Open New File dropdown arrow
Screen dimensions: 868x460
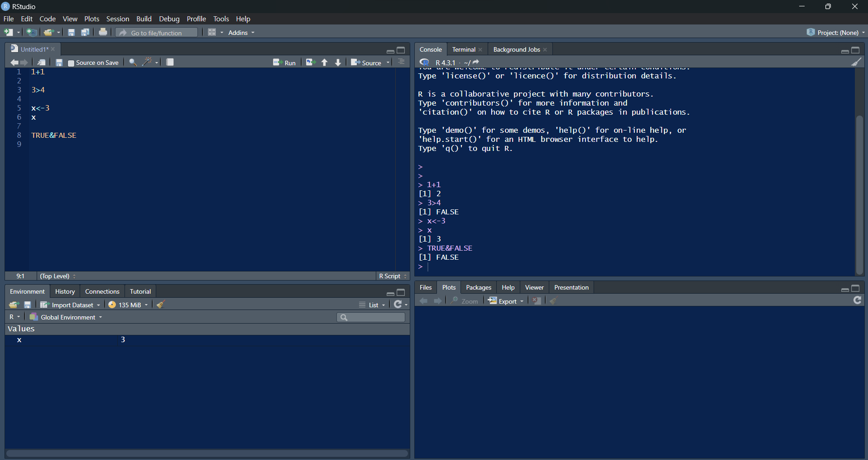[19, 33]
